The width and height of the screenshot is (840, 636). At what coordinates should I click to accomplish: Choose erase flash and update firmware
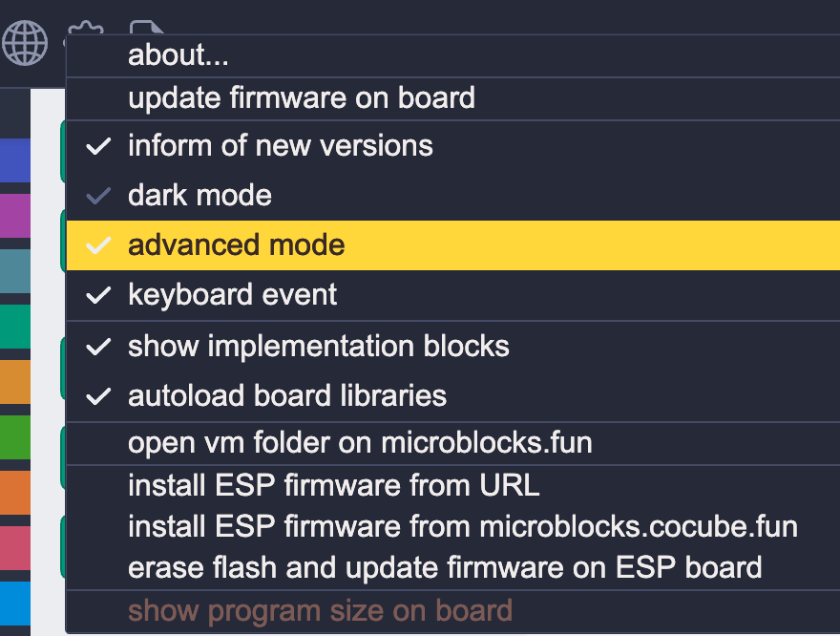pyautogui.click(x=452, y=568)
